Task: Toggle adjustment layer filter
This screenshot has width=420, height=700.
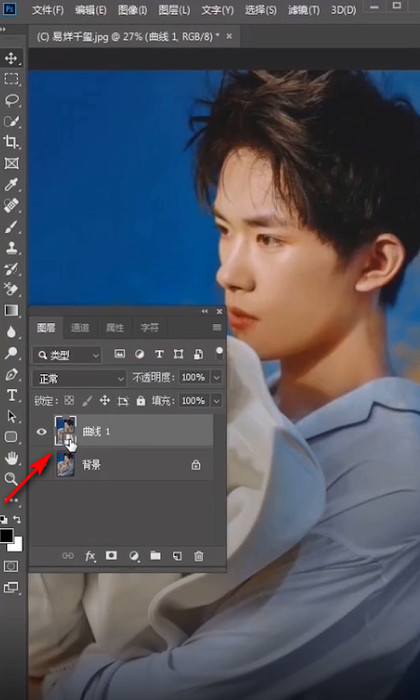Action: (x=140, y=354)
